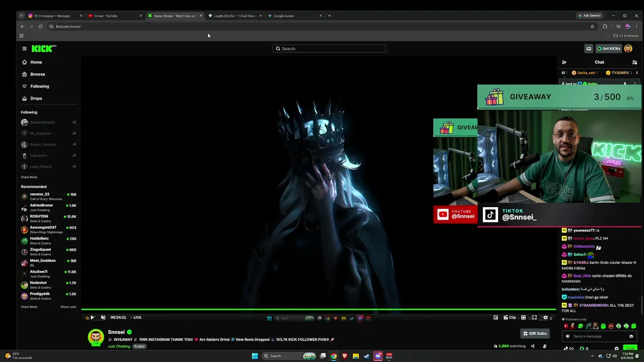The height and width of the screenshot is (362, 644).
Task: Click the green stream progress bar
Action: (318, 310)
